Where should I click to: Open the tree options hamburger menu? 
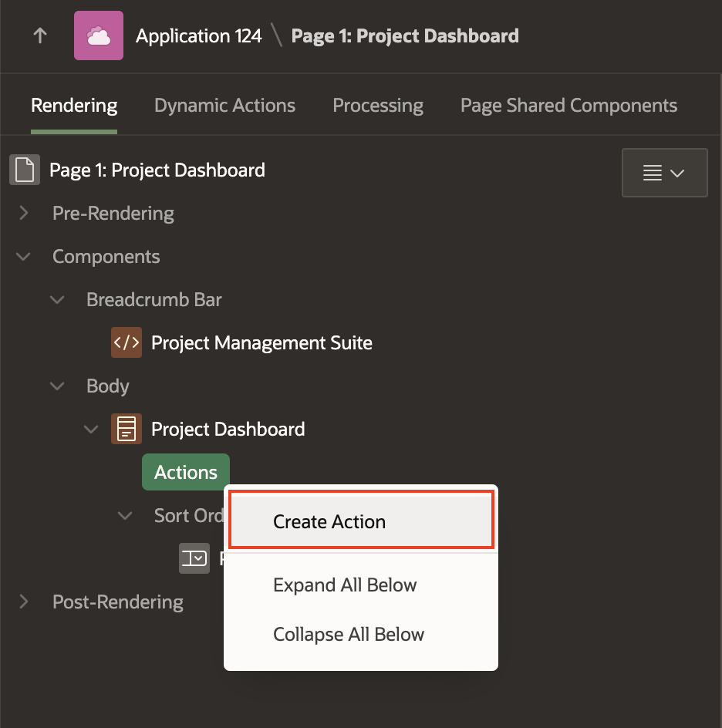[x=664, y=173]
